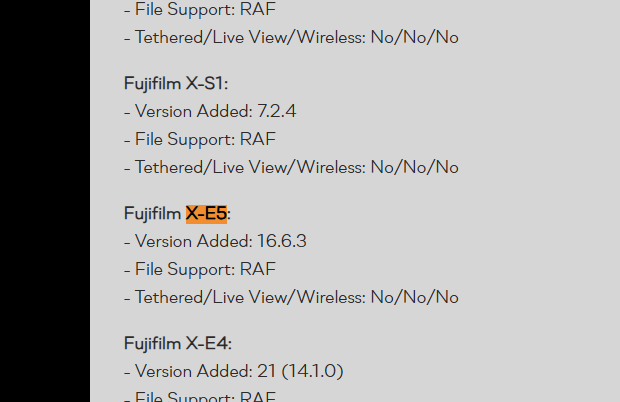This screenshot has width=620, height=402.
Task: Click the RAF value under Fujifilm X-S1
Action: (257, 139)
